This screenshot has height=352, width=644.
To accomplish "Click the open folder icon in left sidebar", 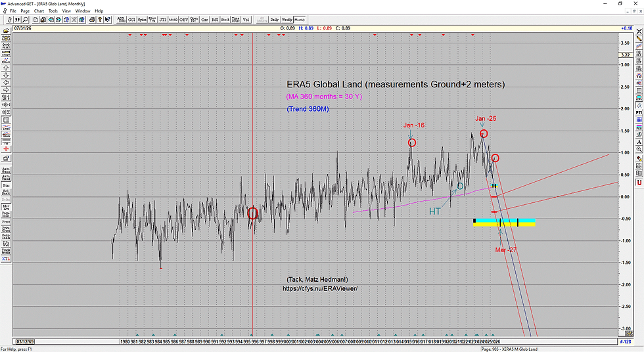I will [6, 31].
